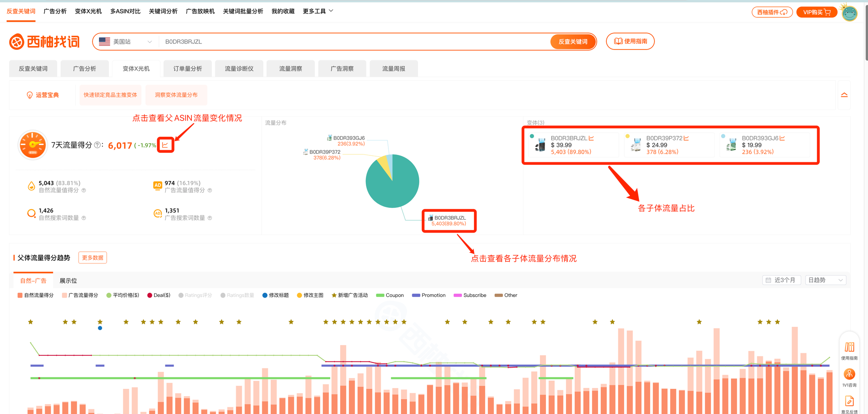Toggle 平均价格($) legend series

(123, 296)
